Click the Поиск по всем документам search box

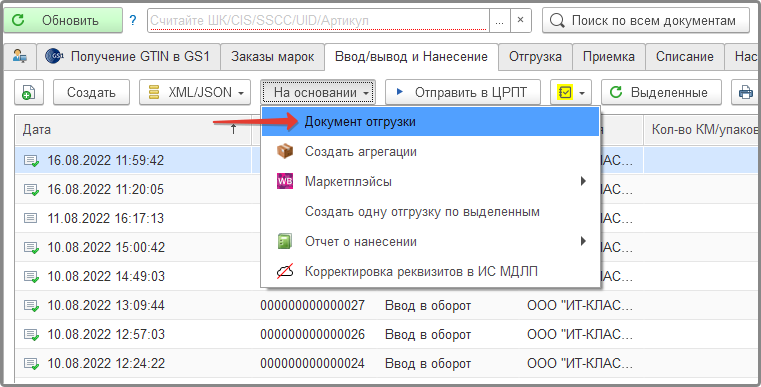click(x=645, y=20)
